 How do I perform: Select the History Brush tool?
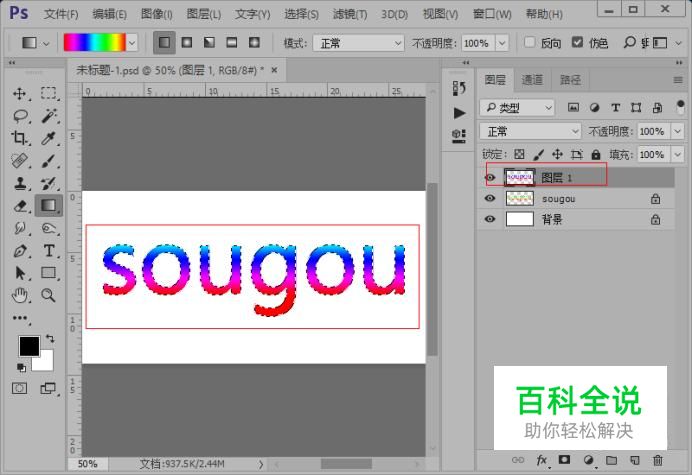49,183
